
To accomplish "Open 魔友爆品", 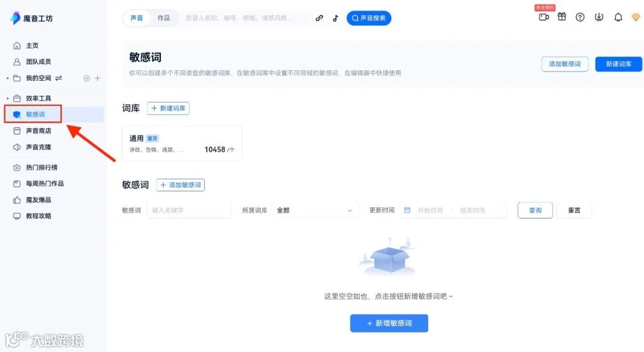I will pos(32,200).
